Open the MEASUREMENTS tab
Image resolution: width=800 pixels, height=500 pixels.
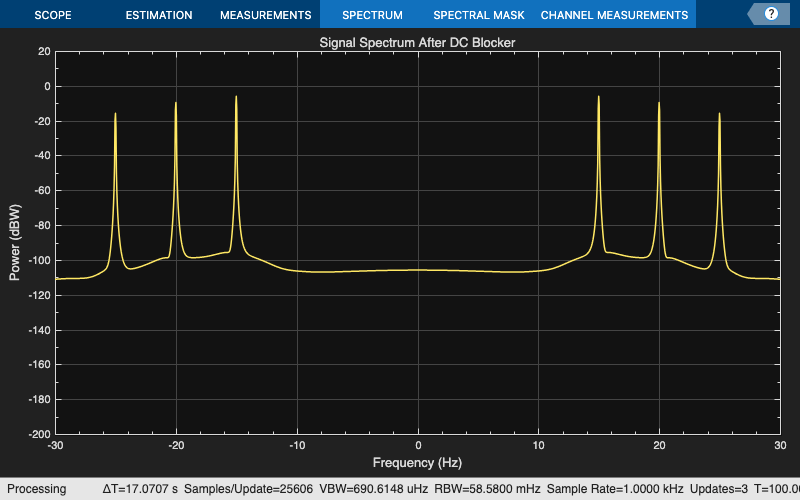(265, 15)
